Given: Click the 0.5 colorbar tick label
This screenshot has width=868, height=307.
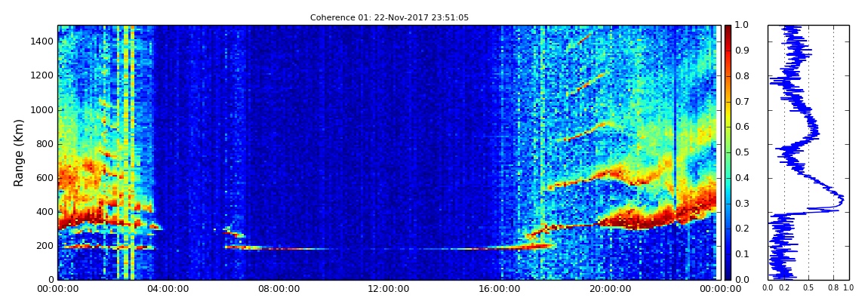Looking at the screenshot, I should coord(740,152).
